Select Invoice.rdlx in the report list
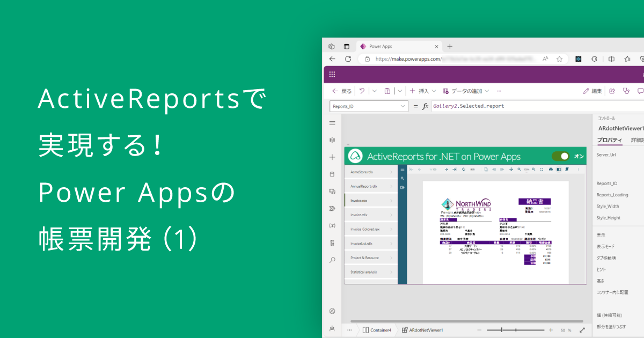The image size is (644, 338). [370, 215]
